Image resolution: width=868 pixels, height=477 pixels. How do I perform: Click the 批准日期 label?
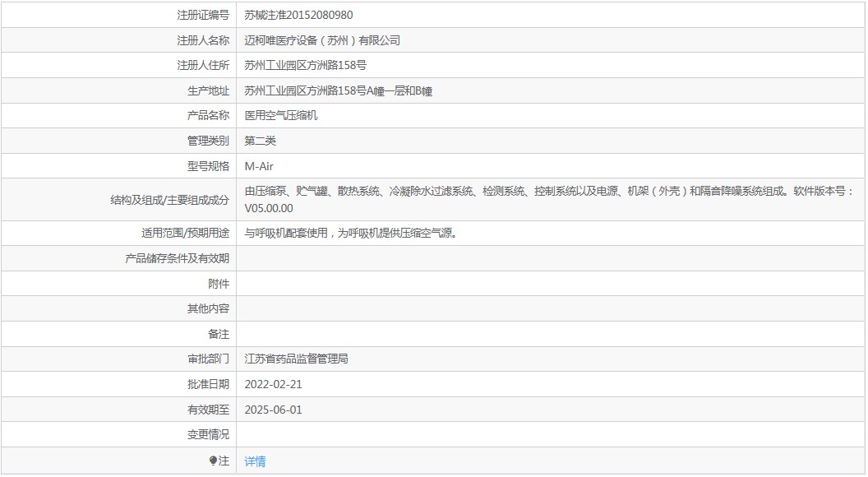(208, 385)
